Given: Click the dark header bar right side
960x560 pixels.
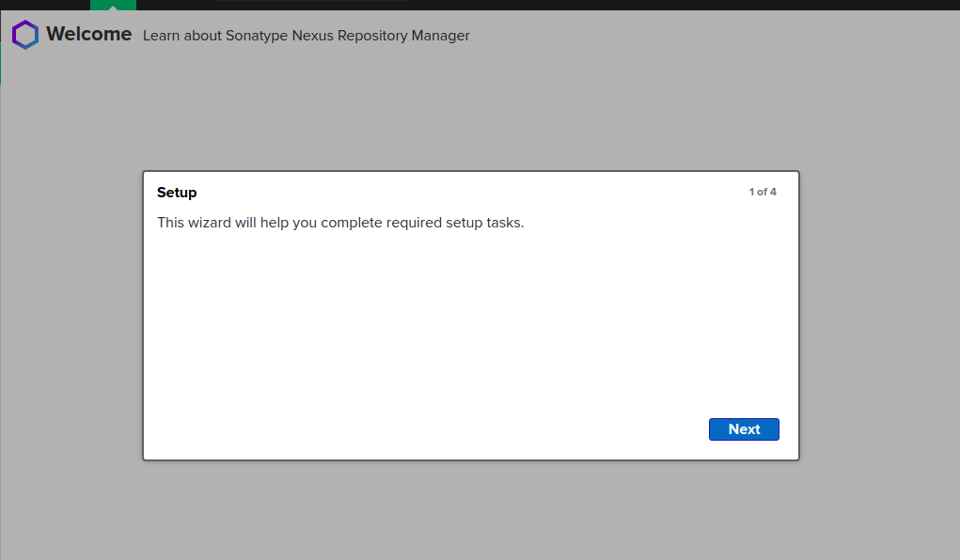Looking at the screenshot, I should coord(673,5).
